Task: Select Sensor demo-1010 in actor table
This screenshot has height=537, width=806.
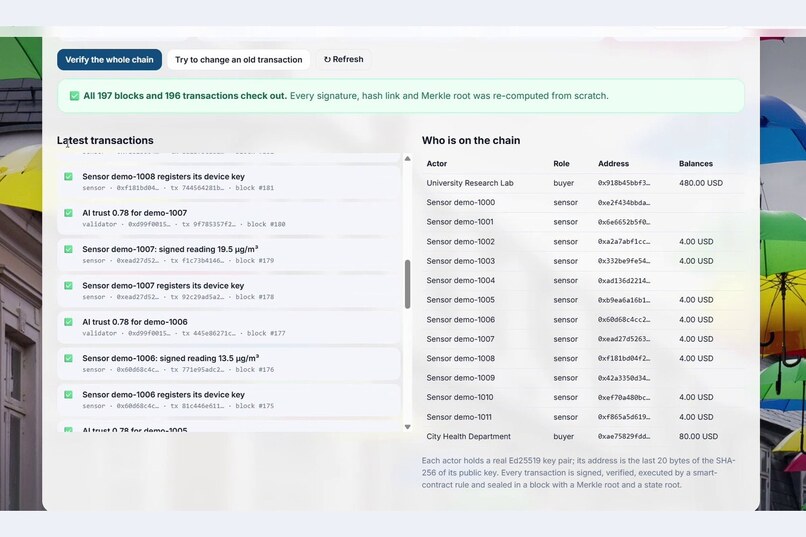Action: pos(583,397)
